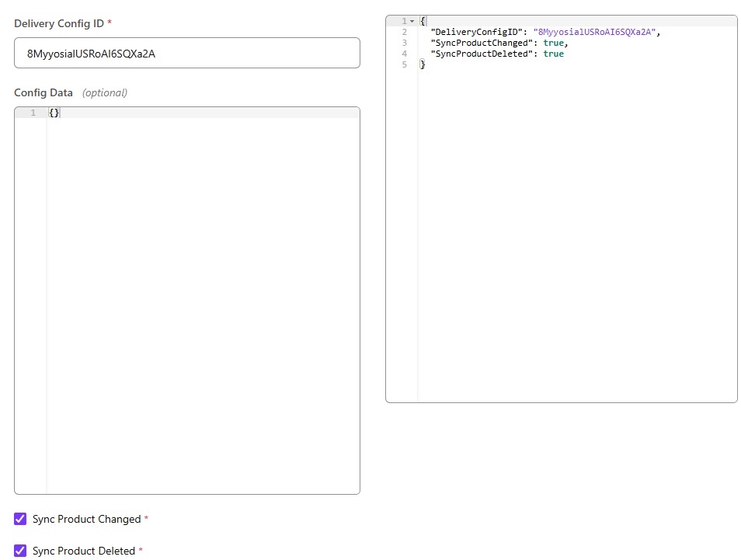The height and width of the screenshot is (560, 741).
Task: Click line number 2 in JSON preview gutter
Action: [x=405, y=32]
